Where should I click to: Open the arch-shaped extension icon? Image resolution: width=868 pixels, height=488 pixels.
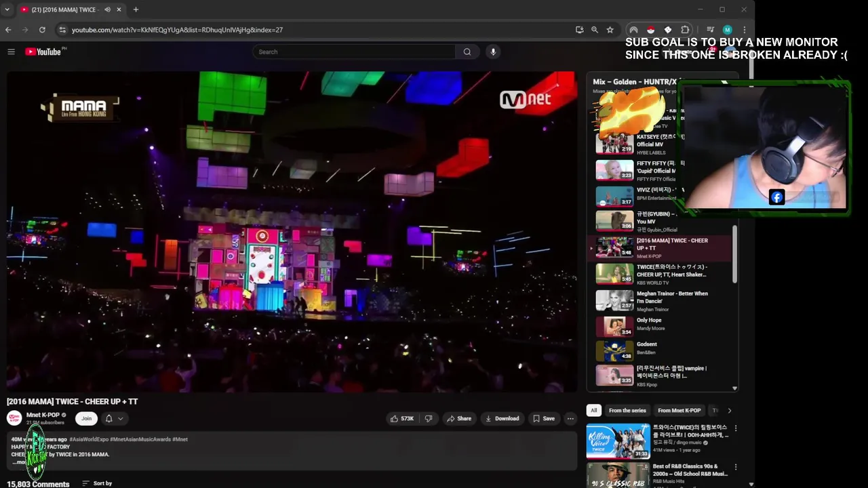point(633,30)
